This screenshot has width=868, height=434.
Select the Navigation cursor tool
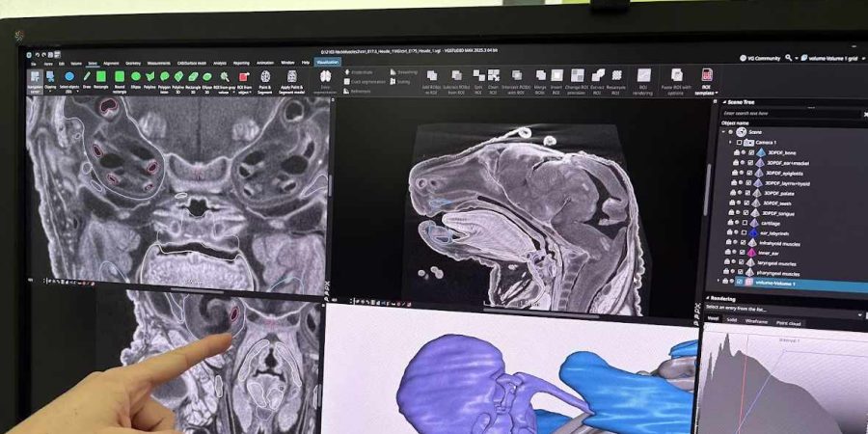coord(35,79)
